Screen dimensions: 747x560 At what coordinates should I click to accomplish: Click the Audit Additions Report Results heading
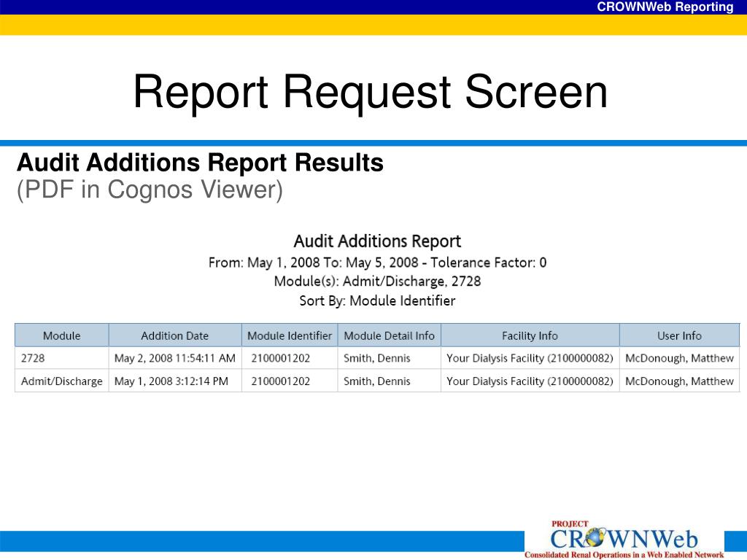(200, 163)
